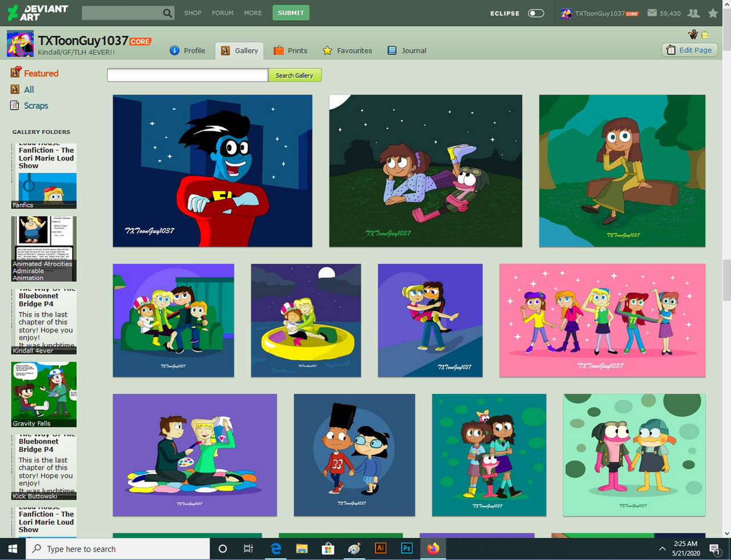
Task: Select the Featured gallery link
Action: [x=35, y=73]
